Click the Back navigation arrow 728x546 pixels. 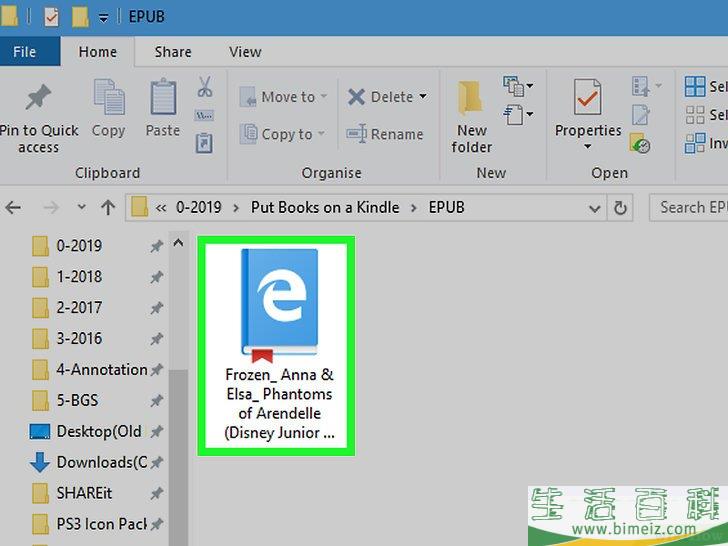pyautogui.click(x=13, y=207)
